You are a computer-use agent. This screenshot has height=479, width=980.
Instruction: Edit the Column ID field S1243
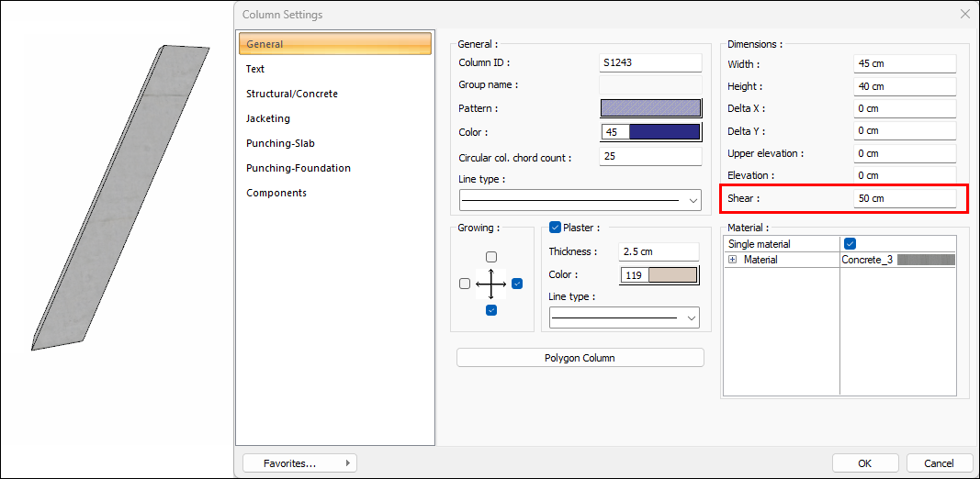pyautogui.click(x=650, y=62)
